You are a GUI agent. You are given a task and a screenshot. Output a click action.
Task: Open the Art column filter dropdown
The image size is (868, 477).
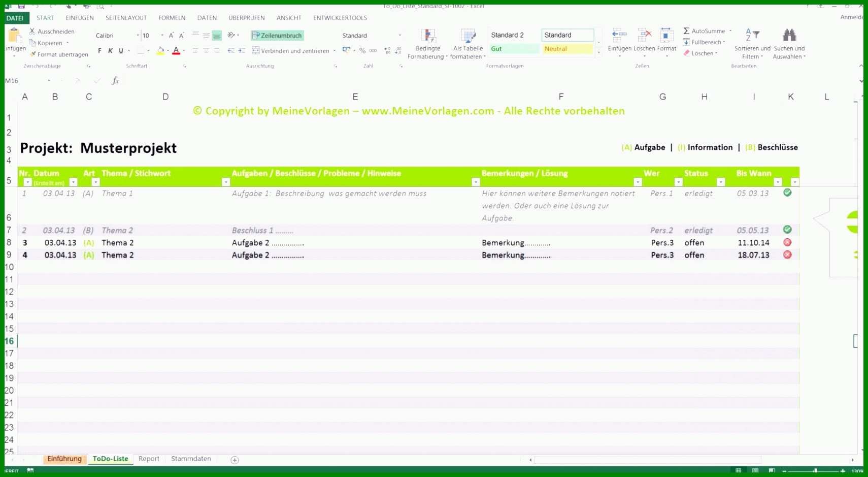point(95,182)
